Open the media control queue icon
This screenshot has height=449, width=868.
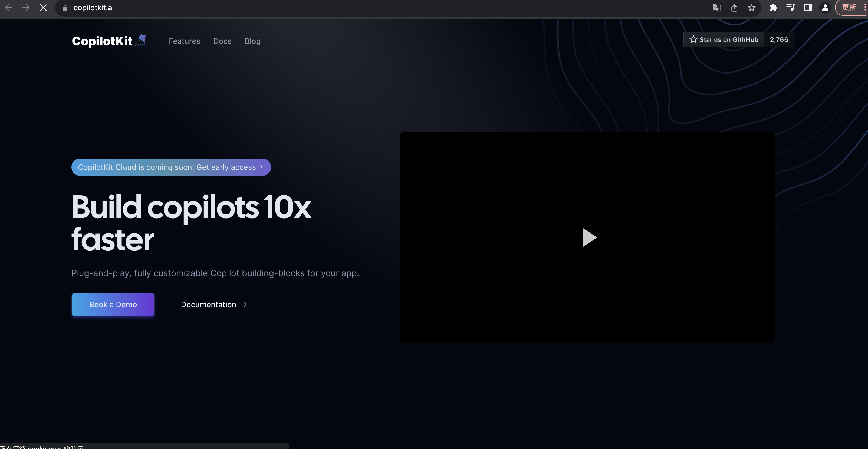(x=790, y=7)
